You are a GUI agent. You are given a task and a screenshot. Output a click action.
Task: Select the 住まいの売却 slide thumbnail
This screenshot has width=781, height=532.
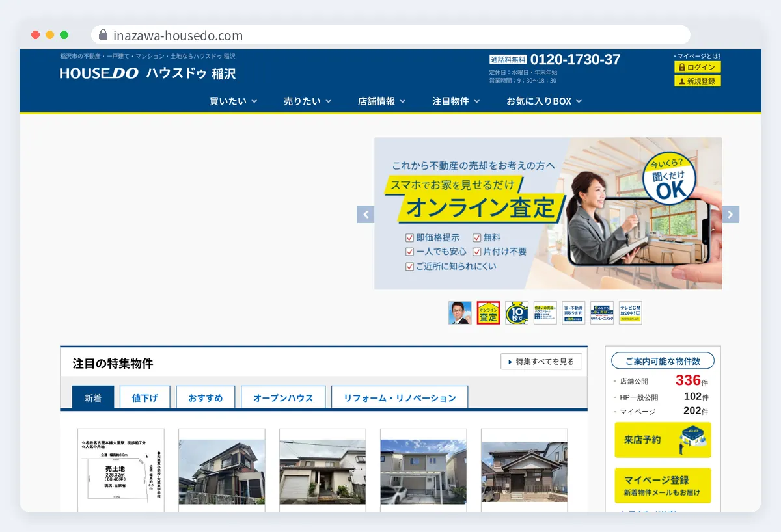point(545,313)
